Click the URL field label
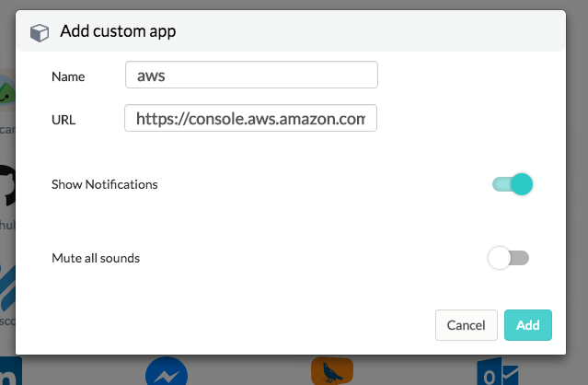Screen dimensions: 588x385 (x=64, y=119)
